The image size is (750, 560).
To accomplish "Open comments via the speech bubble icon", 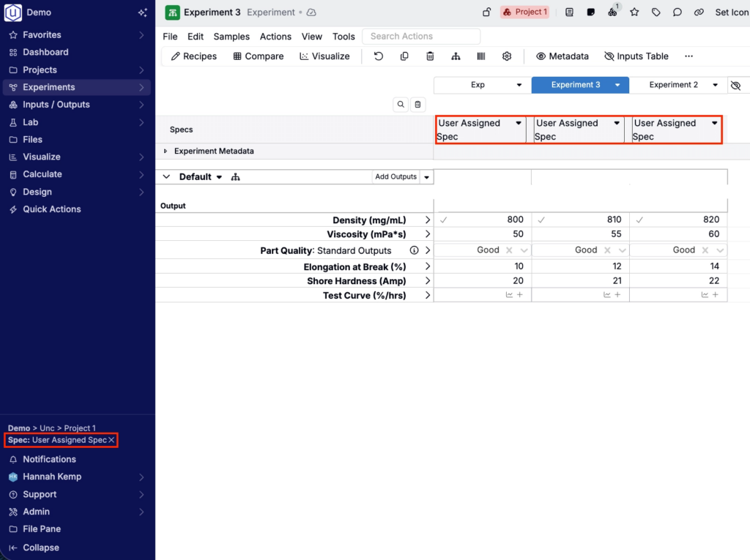I will pyautogui.click(x=677, y=12).
